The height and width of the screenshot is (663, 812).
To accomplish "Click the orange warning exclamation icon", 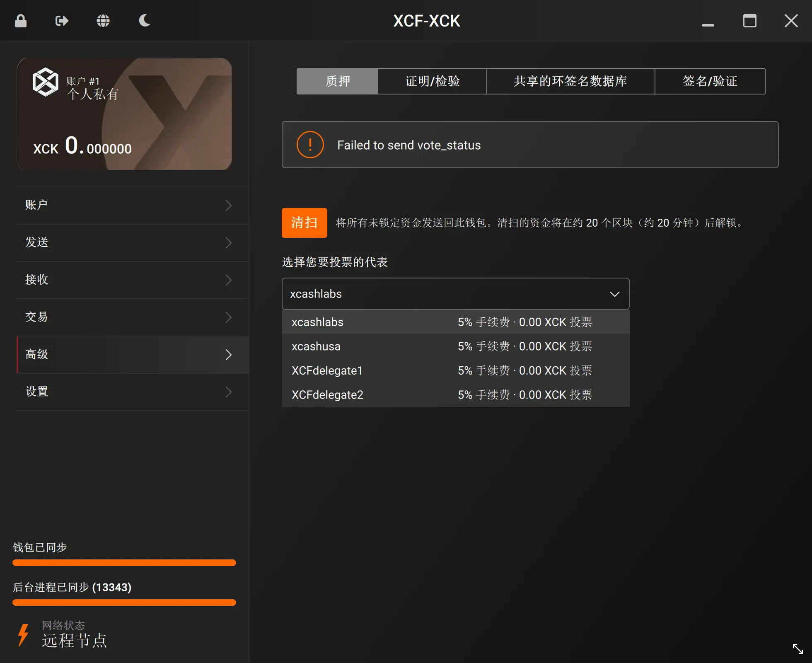I will coord(310,145).
